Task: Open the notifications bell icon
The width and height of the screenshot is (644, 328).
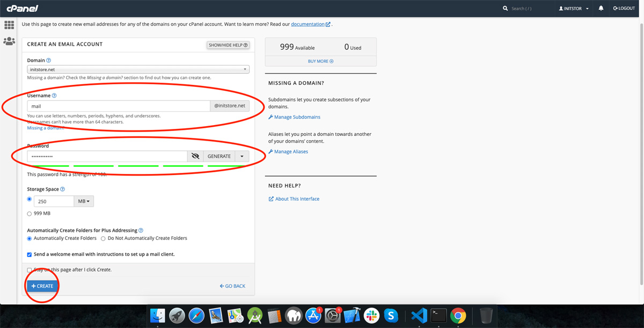Action: click(601, 9)
